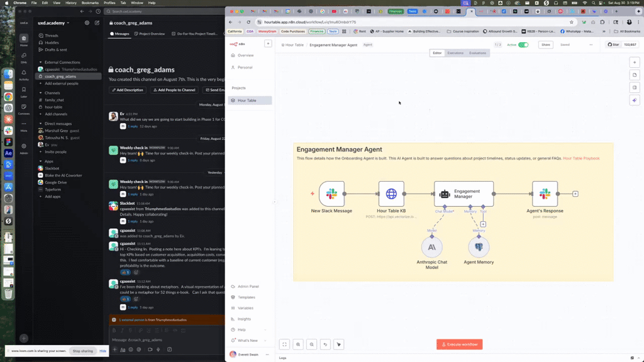Bookmark page with Chrome star icon
Screen dimensions: 644x362
[571, 22]
